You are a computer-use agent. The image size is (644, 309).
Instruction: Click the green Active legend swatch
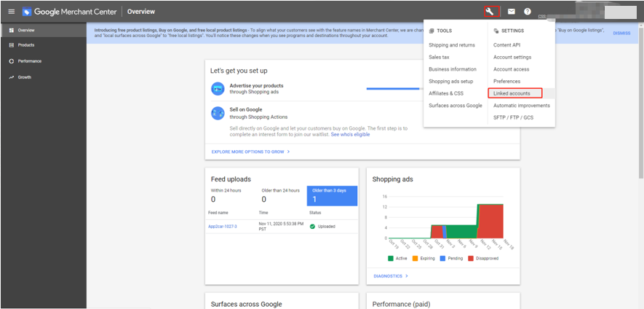point(391,259)
